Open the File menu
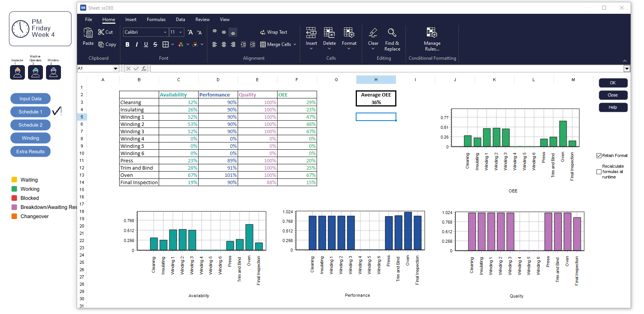This screenshot has height=314, width=644. pos(89,20)
